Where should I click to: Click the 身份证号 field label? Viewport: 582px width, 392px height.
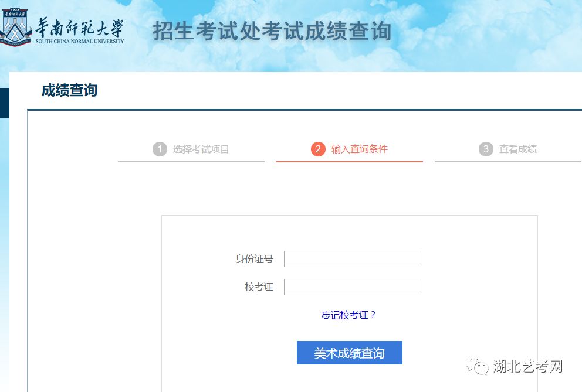(x=254, y=259)
